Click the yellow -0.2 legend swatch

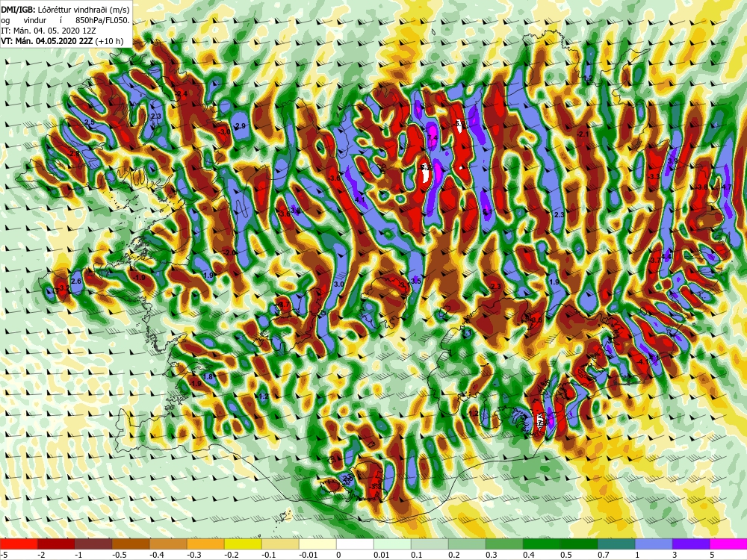point(243,544)
